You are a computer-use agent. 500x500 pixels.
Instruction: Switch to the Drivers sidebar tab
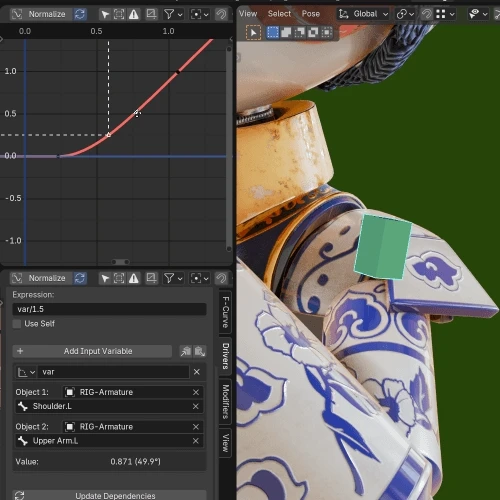pos(225,356)
